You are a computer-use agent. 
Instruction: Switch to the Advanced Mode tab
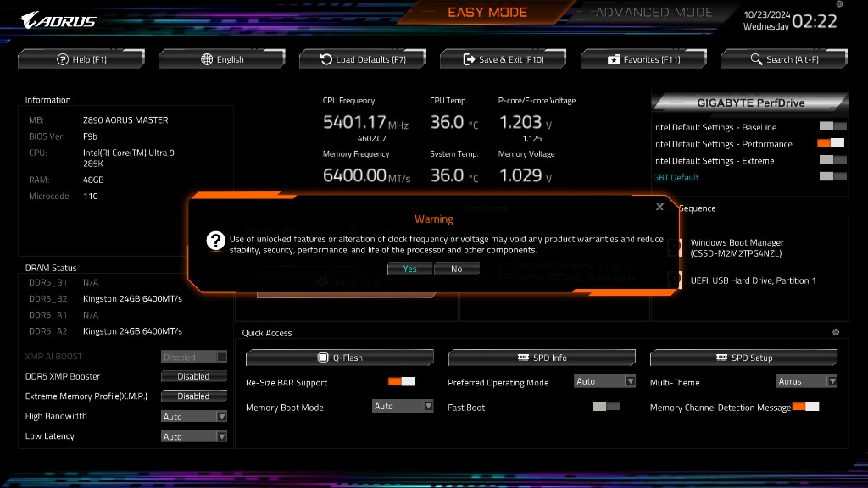coord(654,12)
